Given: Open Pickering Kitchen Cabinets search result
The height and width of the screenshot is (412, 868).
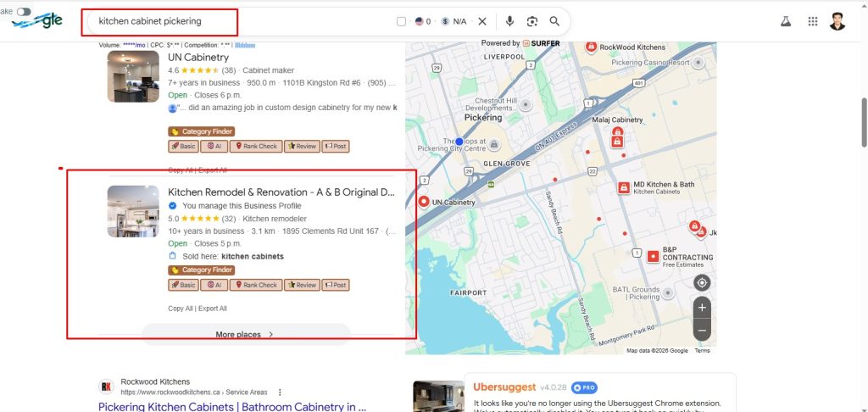Looking at the screenshot, I should click(x=232, y=406).
